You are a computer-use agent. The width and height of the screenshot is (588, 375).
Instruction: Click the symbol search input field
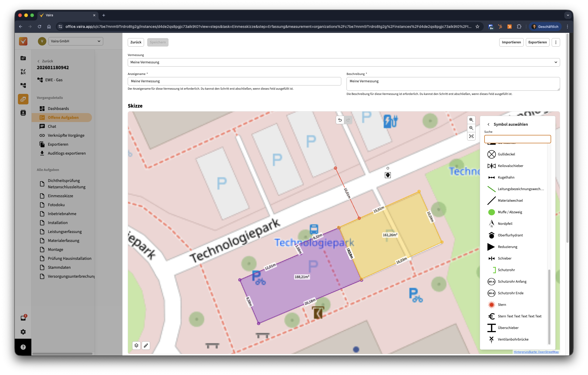(517, 139)
